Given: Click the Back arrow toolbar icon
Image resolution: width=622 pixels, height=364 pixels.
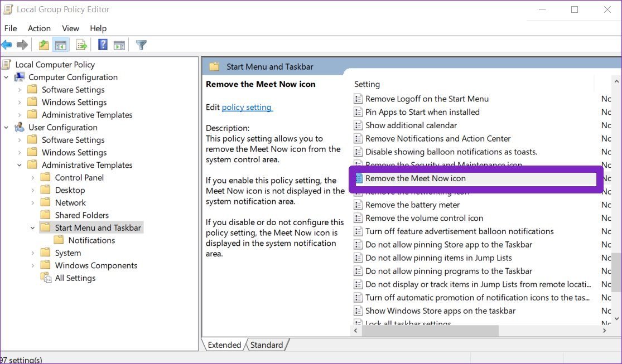Looking at the screenshot, I should coord(7,45).
